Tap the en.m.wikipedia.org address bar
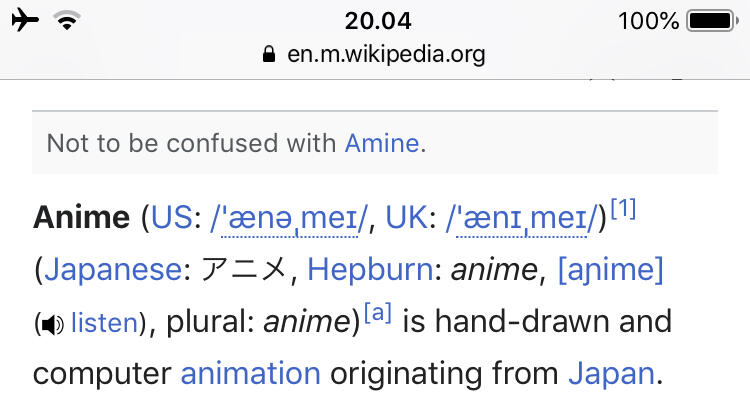The width and height of the screenshot is (750, 404). coord(384,54)
